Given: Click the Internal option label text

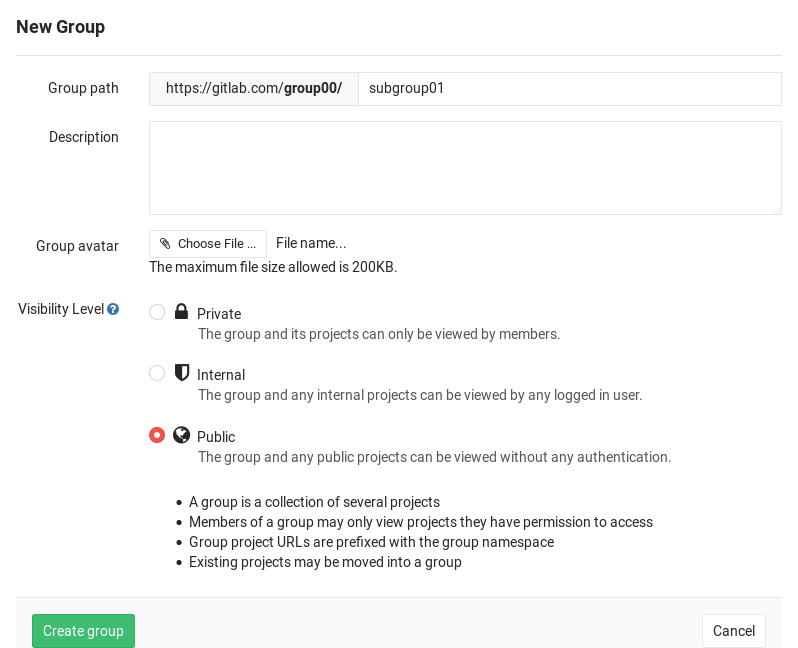Looking at the screenshot, I should (x=221, y=375).
